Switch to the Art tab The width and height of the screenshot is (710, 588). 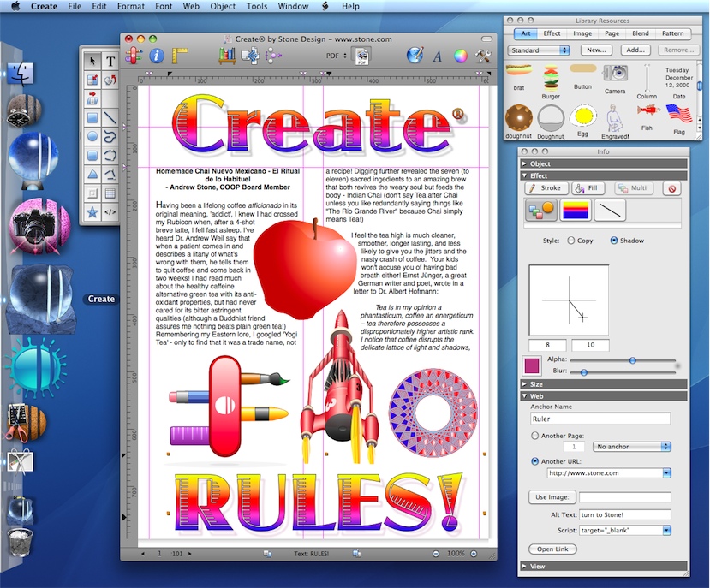click(525, 33)
